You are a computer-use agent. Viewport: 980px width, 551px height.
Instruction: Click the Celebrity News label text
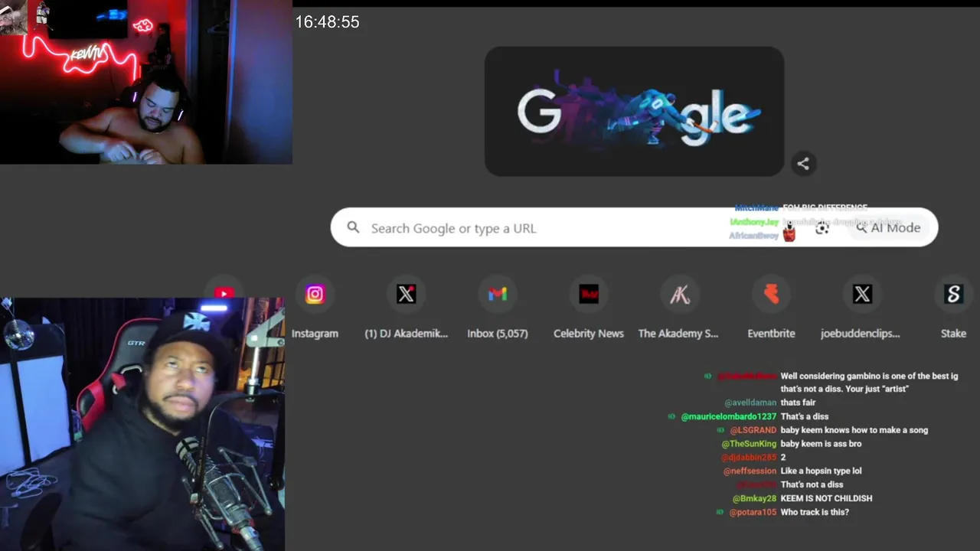[x=589, y=334]
